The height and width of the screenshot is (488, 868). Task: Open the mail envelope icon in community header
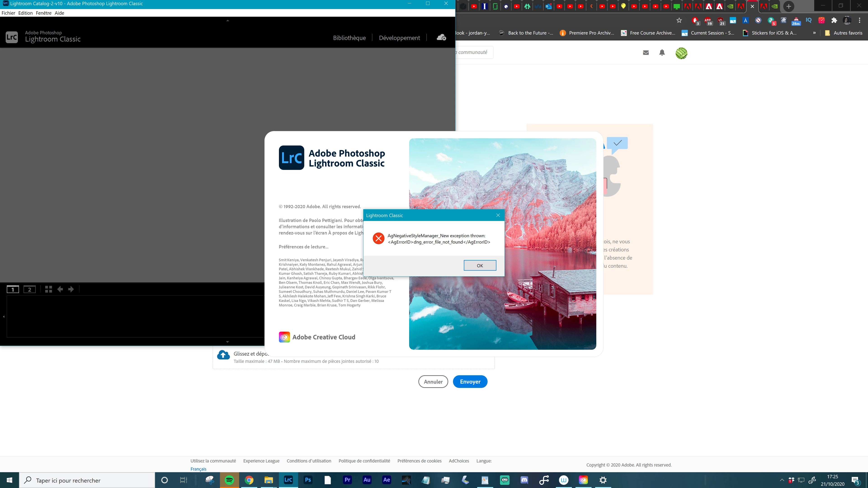[x=646, y=53]
